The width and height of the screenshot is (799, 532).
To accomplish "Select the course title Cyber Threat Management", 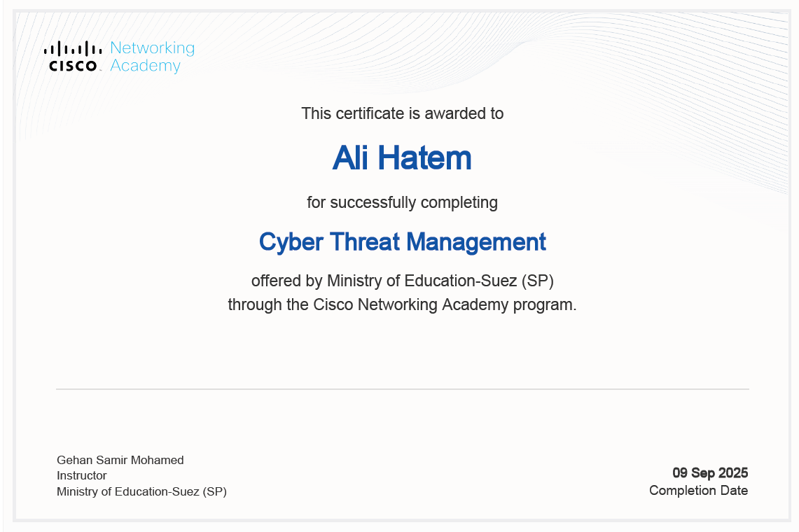I will 402,242.
